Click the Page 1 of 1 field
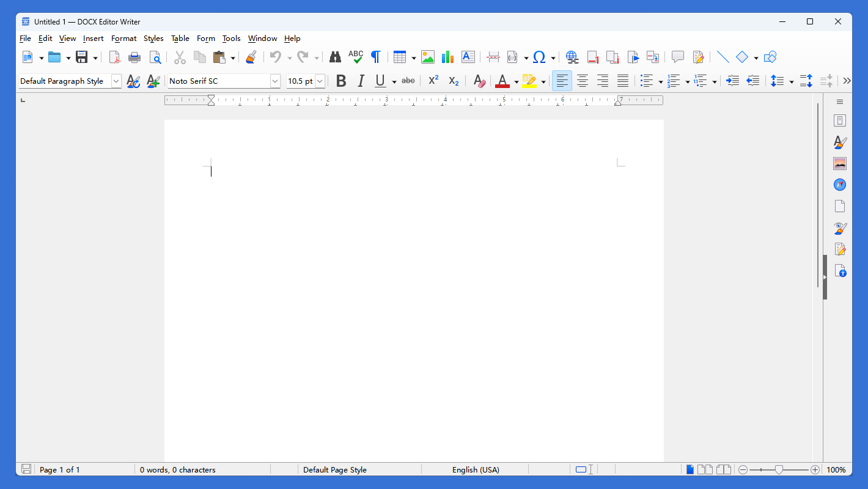Image resolution: width=868 pixels, height=489 pixels. coord(60,469)
